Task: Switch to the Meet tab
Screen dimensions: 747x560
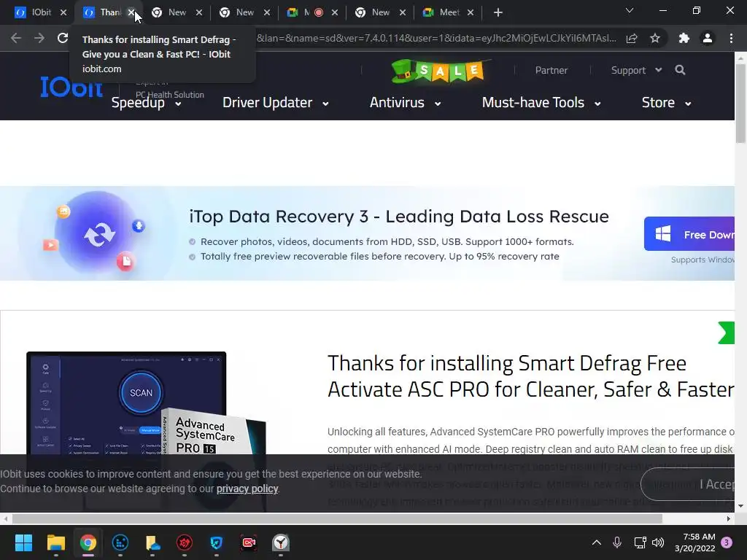Action: pos(441,12)
